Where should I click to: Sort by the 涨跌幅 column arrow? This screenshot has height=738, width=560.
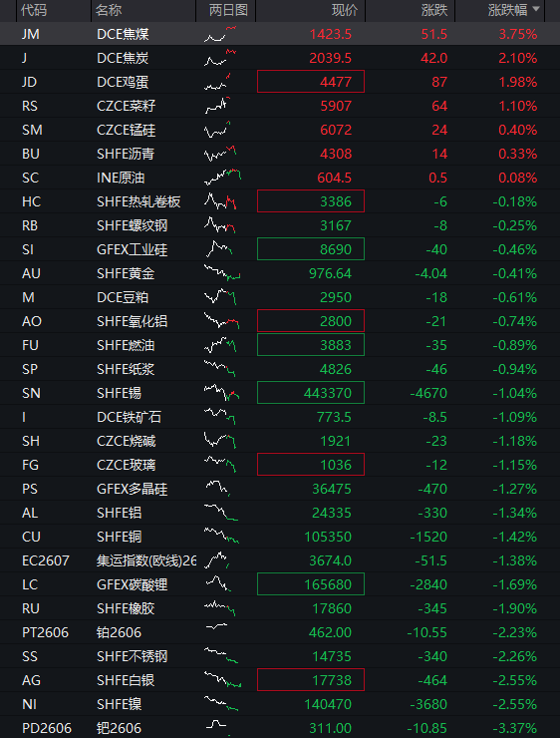tap(536, 9)
